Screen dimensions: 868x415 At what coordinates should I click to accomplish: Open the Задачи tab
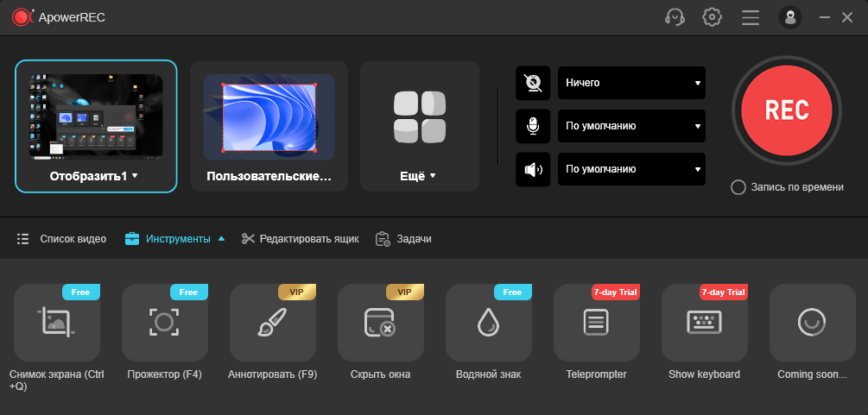tap(414, 239)
